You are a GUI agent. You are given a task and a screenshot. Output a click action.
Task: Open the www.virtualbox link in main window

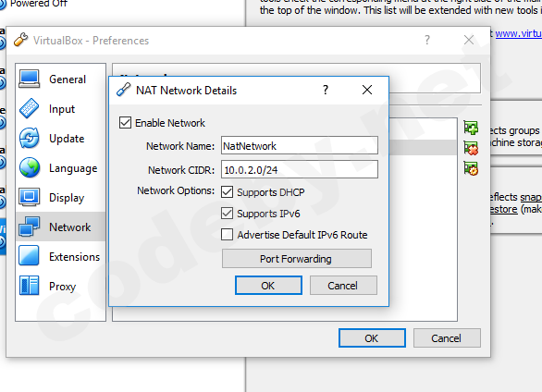click(519, 33)
